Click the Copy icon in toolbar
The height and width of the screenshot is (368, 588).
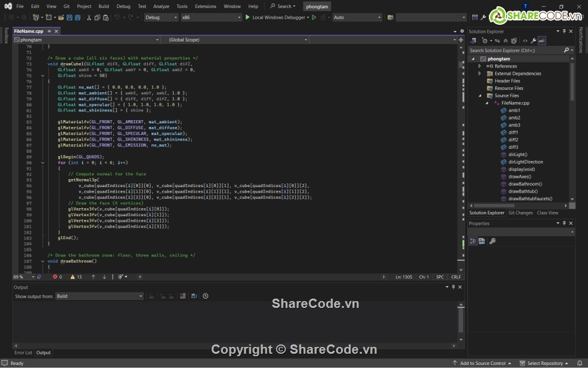point(97,17)
